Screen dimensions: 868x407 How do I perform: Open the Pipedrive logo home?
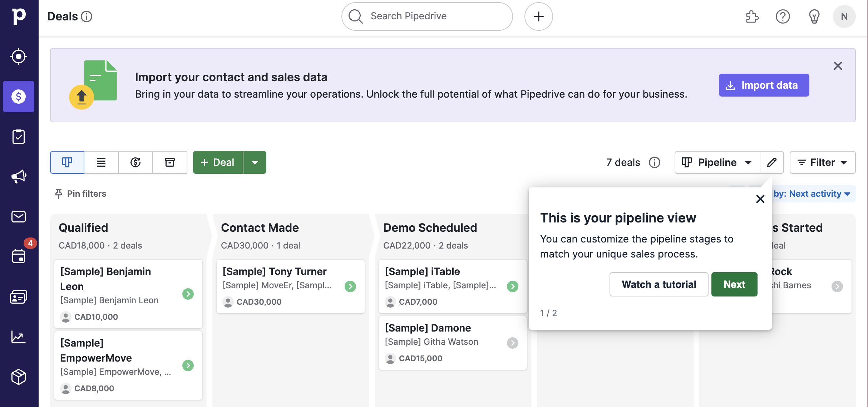19,16
